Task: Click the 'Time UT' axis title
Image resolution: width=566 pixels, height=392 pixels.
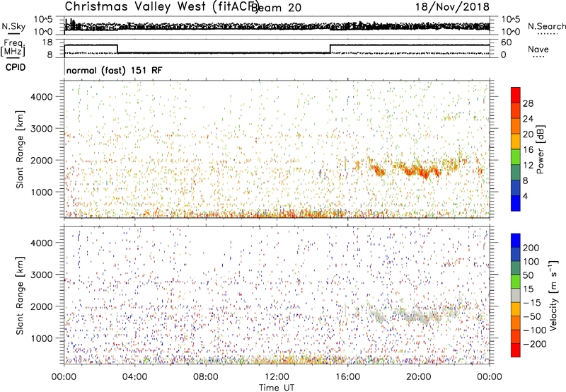Action: (x=277, y=387)
